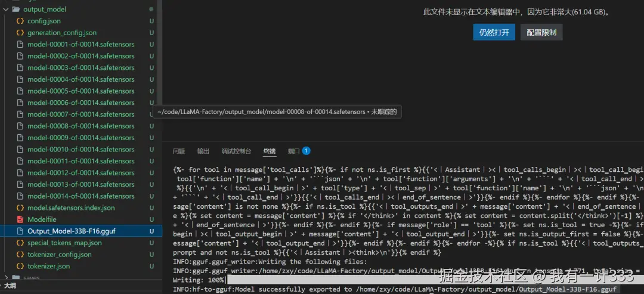
Task: Select the config.json braces icon
Action: tap(19, 21)
